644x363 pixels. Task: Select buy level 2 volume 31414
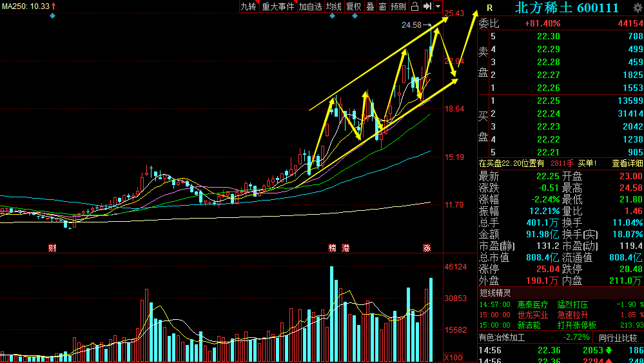630,113
